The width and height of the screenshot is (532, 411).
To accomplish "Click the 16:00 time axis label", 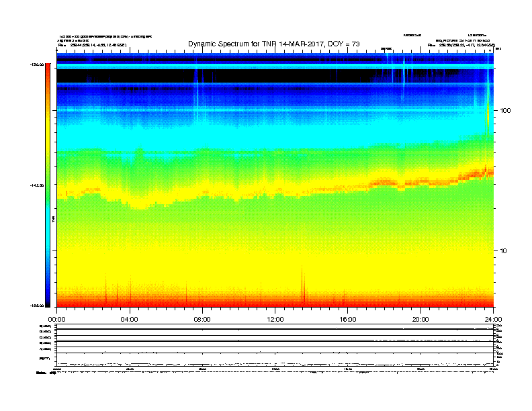I will (x=348, y=319).
